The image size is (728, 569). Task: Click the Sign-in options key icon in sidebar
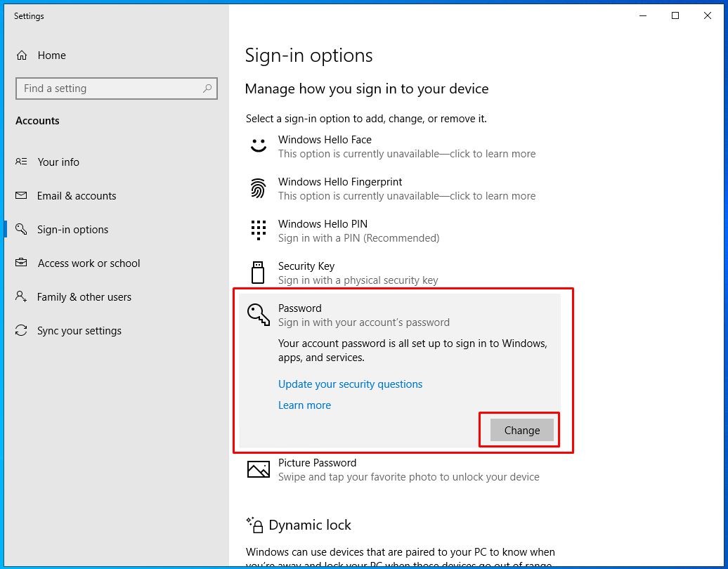click(21, 229)
